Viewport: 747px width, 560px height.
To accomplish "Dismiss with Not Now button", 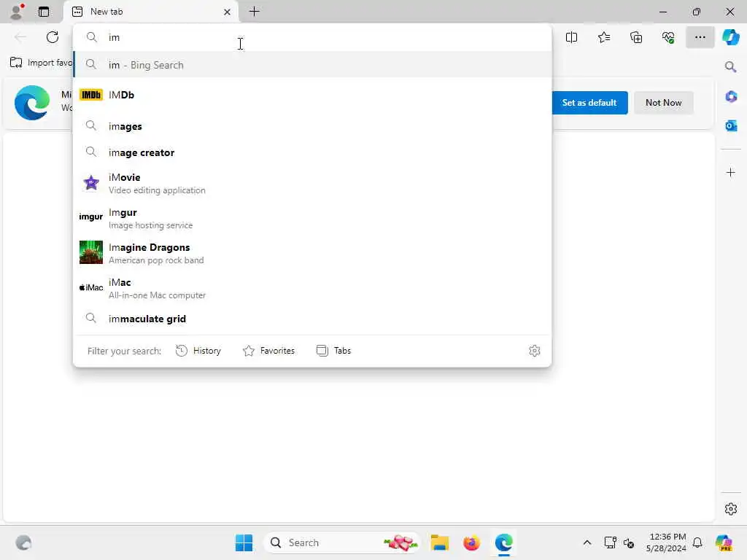I will [663, 103].
